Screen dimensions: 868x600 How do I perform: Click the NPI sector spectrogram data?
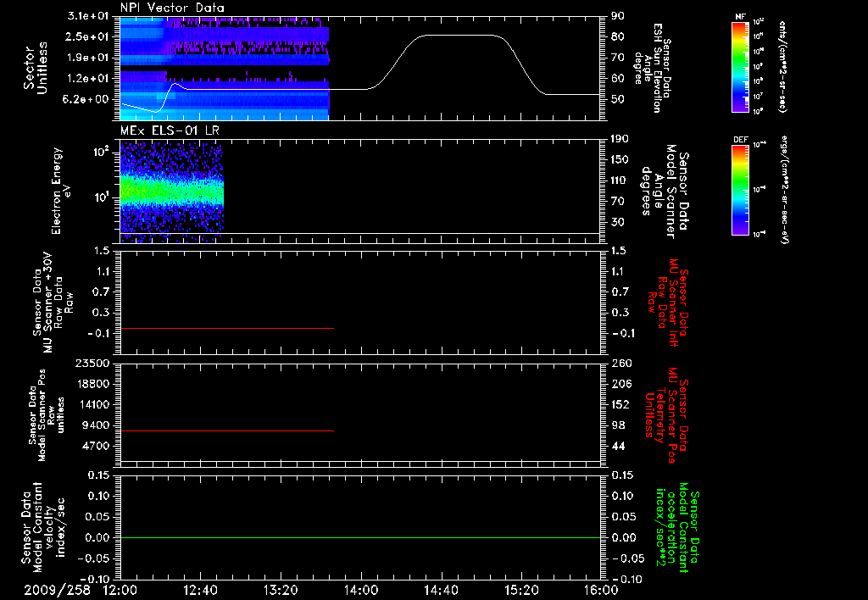[x=224, y=68]
